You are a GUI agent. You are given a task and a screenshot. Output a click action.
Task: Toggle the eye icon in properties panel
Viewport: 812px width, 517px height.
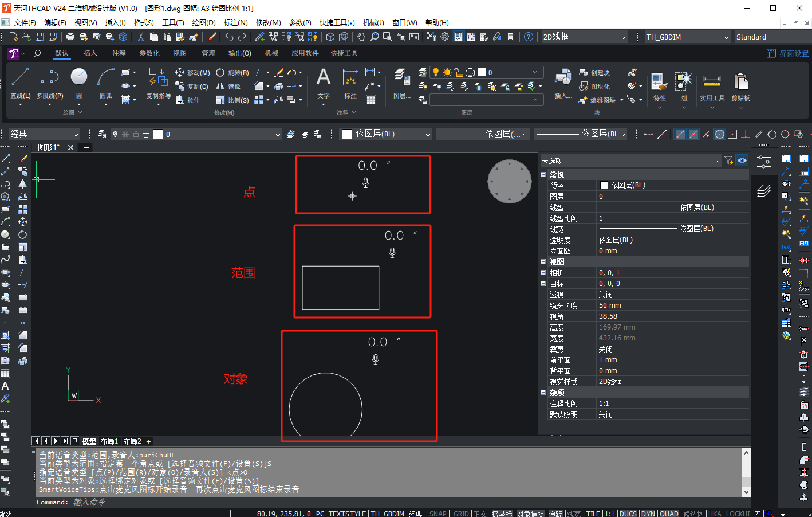[742, 161]
